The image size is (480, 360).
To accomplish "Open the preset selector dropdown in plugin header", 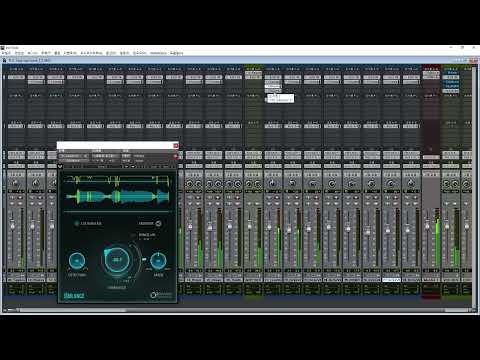I will tap(105, 156).
